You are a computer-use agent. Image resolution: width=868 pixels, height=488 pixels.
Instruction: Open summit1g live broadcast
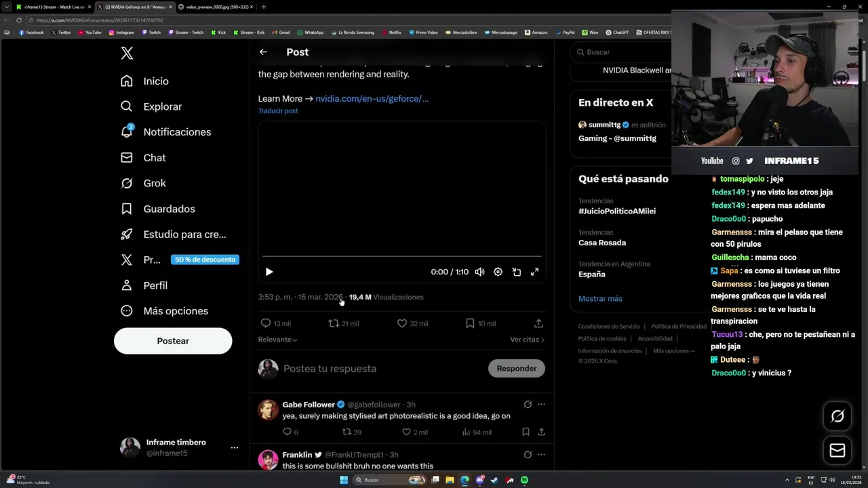click(620, 131)
